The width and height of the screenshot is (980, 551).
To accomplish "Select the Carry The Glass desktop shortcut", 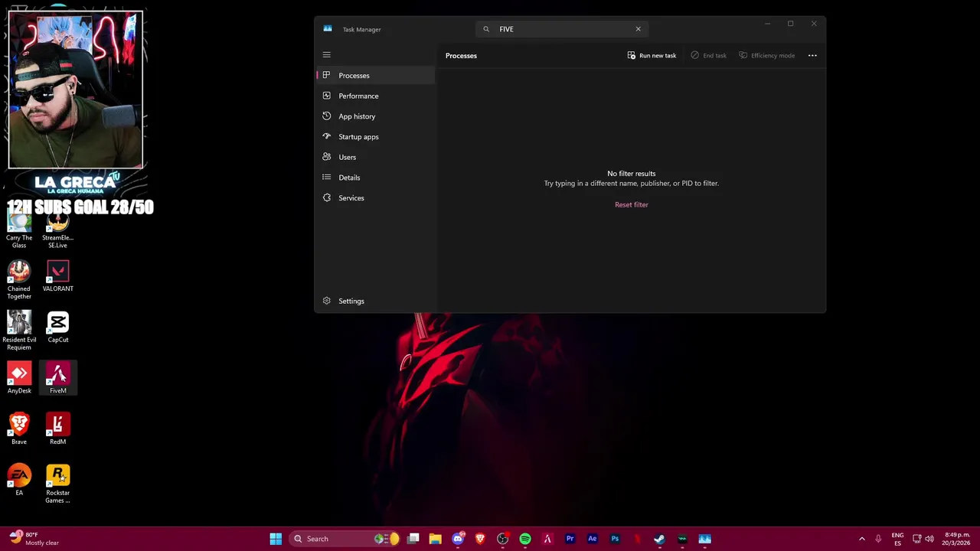I will [x=19, y=230].
